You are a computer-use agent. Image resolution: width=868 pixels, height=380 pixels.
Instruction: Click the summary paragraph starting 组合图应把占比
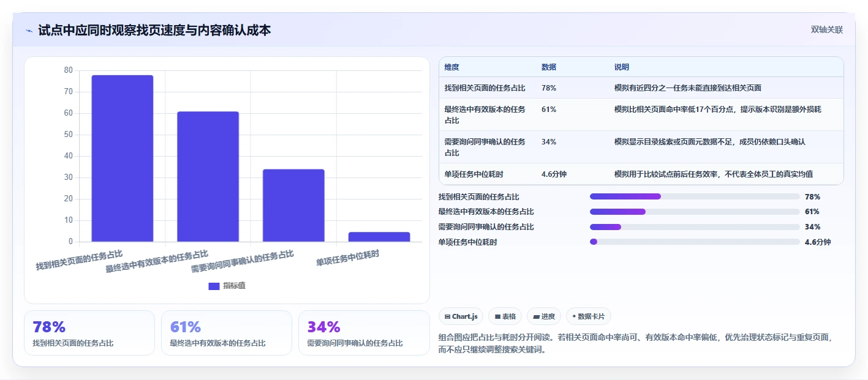coord(635,343)
